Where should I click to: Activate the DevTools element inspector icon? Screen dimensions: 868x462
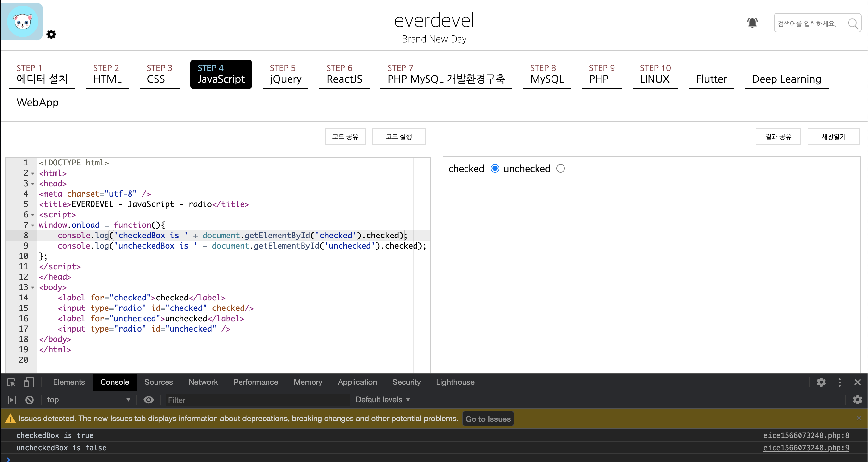coord(11,382)
